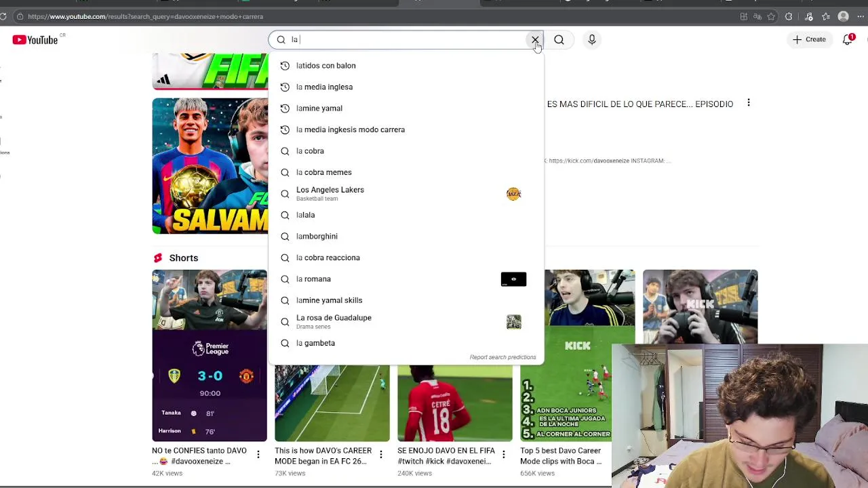868x488 pixels.
Task: Open the "NO te CONFIES tanto DAVO" short title
Action: coord(199,455)
